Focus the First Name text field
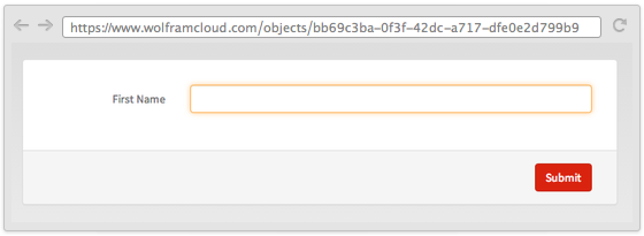644x236 pixels. click(x=390, y=99)
